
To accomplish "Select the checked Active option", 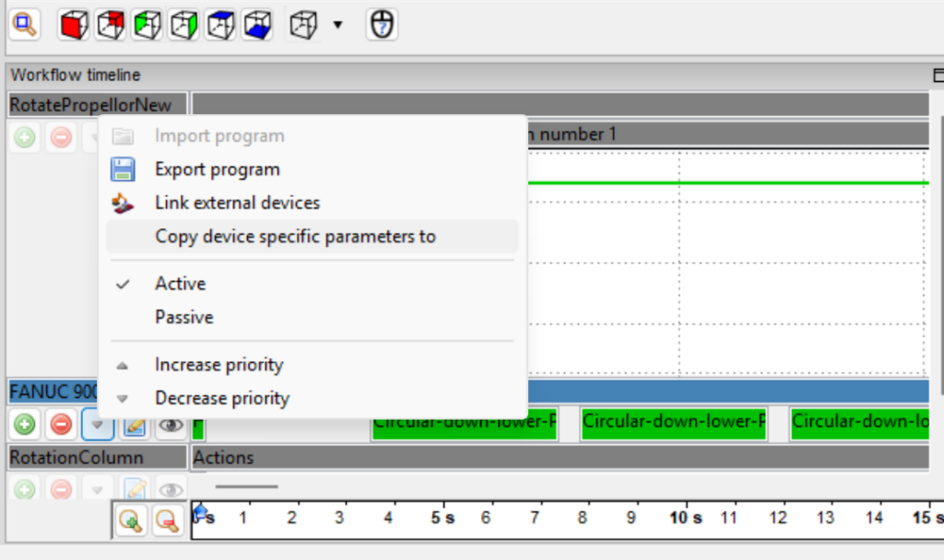I will (x=180, y=284).
